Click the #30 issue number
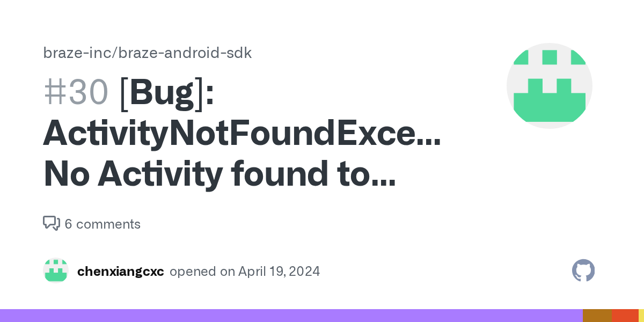 [x=76, y=92]
